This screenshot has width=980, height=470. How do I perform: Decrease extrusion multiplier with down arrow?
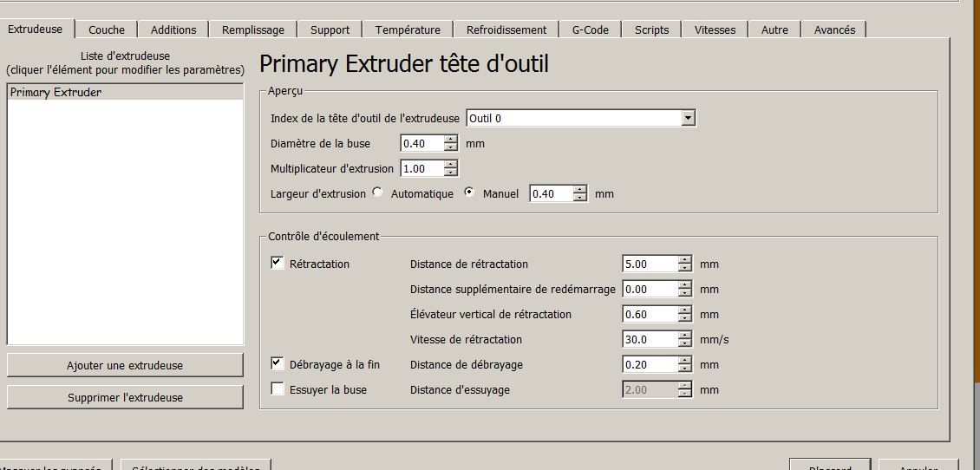tap(451, 173)
